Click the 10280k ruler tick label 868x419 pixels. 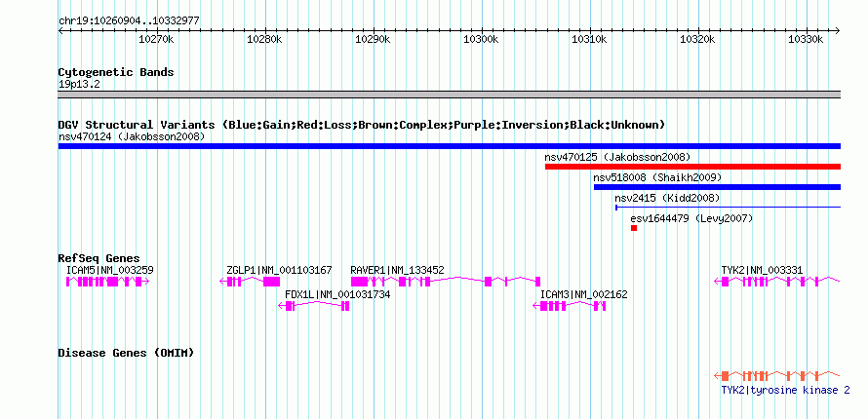[x=264, y=39]
